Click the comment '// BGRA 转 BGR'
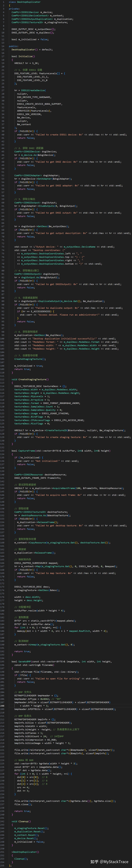This screenshot has width=132, height=868. 24,760
